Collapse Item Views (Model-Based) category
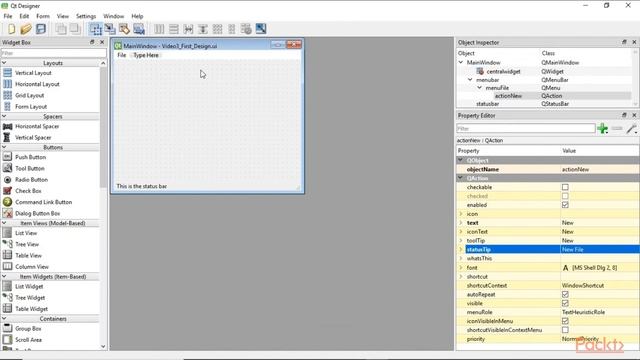640x360 pixels. click(x=4, y=223)
